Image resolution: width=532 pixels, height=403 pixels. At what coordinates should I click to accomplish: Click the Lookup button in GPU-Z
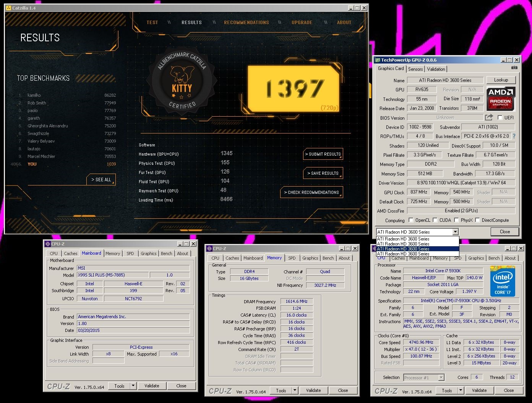[x=501, y=80]
